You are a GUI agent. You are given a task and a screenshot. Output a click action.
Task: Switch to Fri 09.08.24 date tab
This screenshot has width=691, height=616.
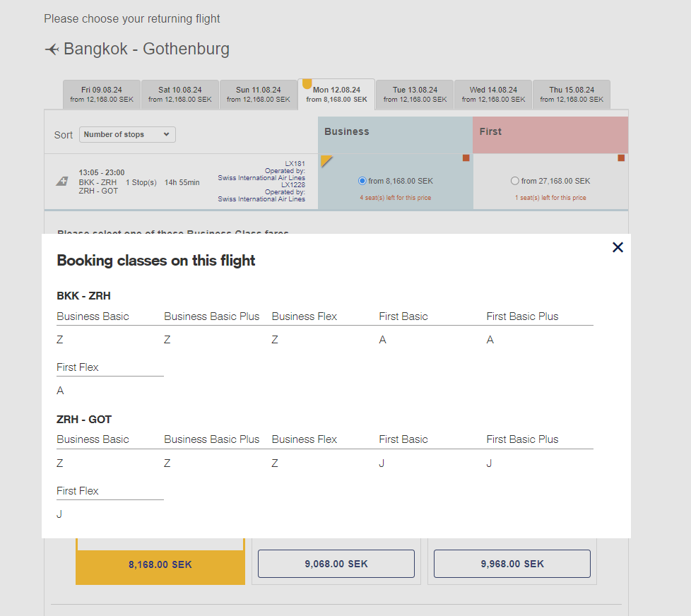[102, 95]
